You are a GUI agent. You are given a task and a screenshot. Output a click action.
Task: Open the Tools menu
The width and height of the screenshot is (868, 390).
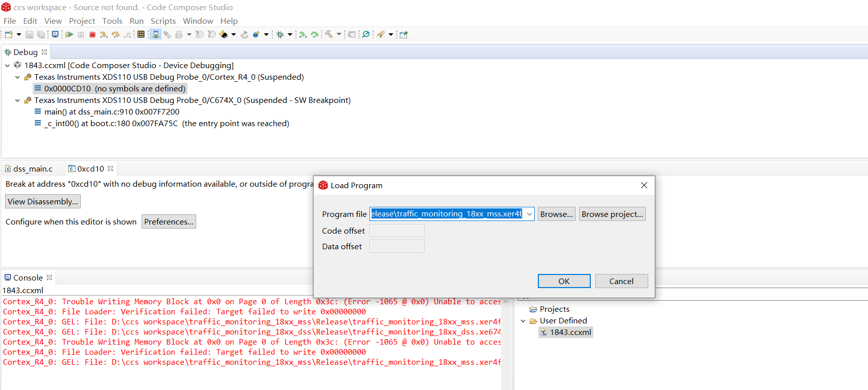[x=112, y=21]
